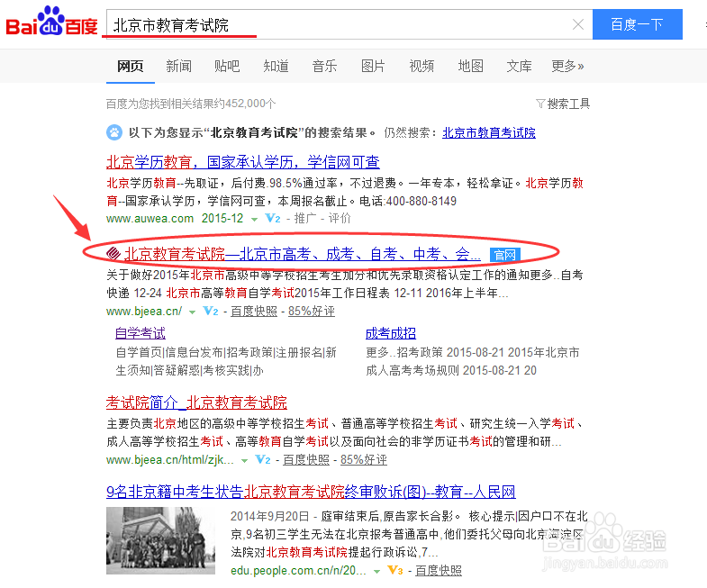Click the www.bjeea.cn/ URL
This screenshot has width=707, height=588.
click(x=144, y=312)
